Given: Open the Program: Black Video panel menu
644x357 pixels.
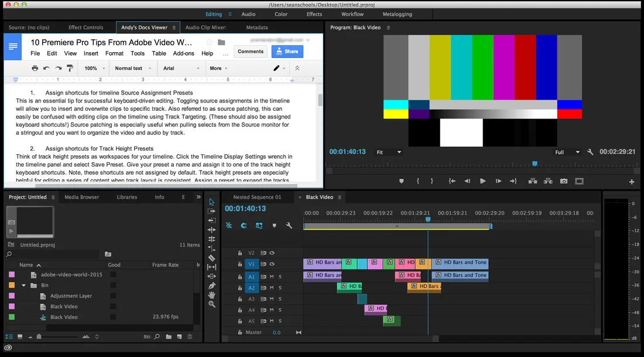Looking at the screenshot, I should 388,28.
